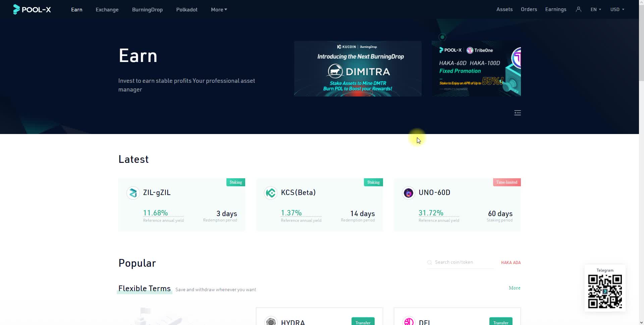
Task: Click the HAKA suggested search link
Action: 506,263
